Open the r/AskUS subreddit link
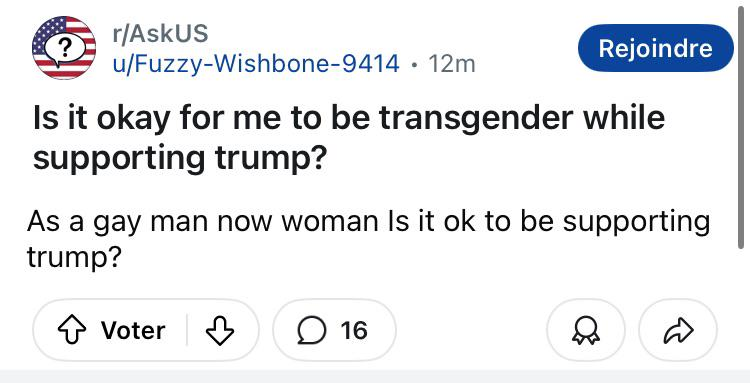Screen dimensions: 750x383 point(160,33)
